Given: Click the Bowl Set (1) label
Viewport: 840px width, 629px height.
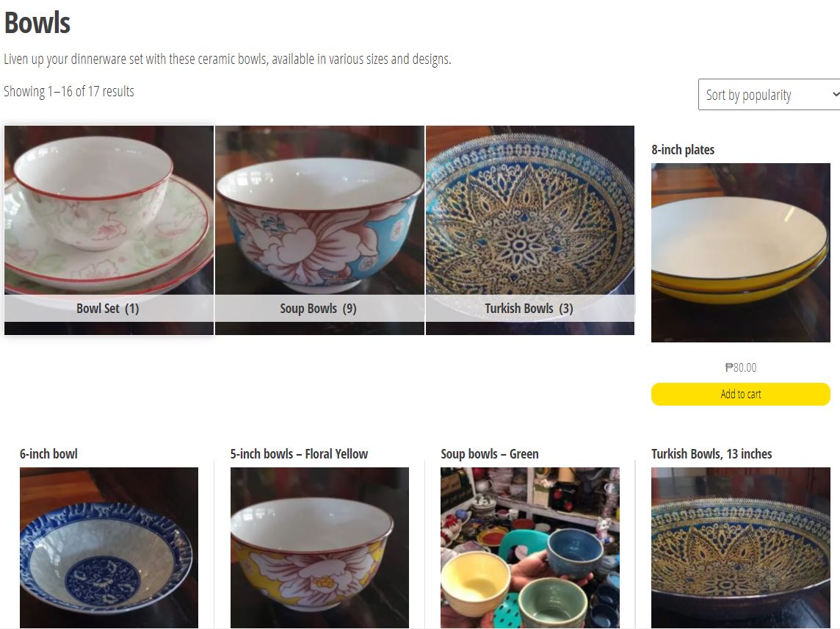Looking at the screenshot, I should pyautogui.click(x=108, y=309).
